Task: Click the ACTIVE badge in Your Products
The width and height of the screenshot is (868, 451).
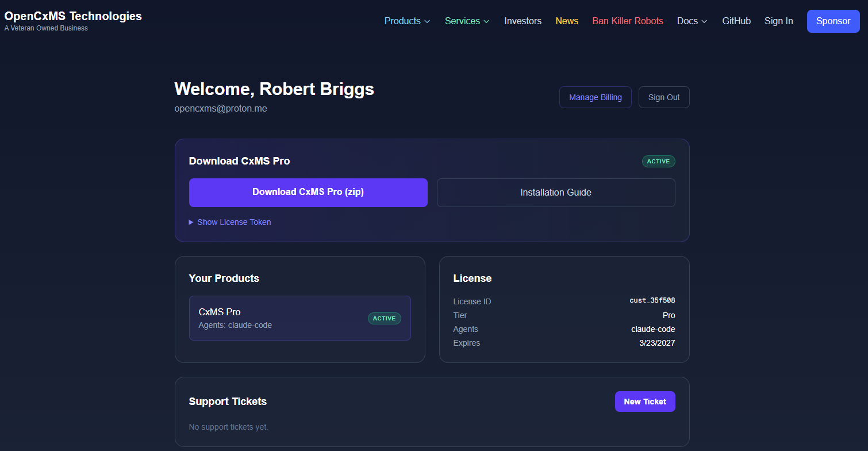Action: pyautogui.click(x=384, y=318)
